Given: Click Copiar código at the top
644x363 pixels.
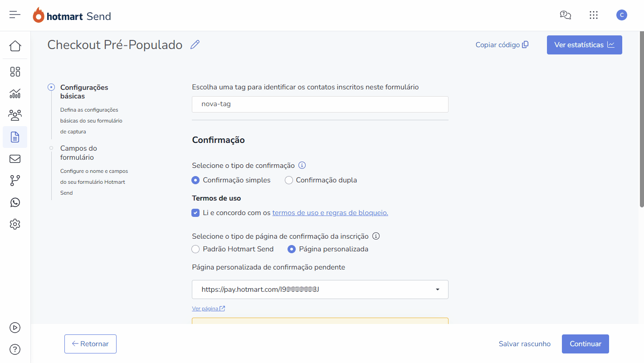Looking at the screenshot, I should (502, 44).
